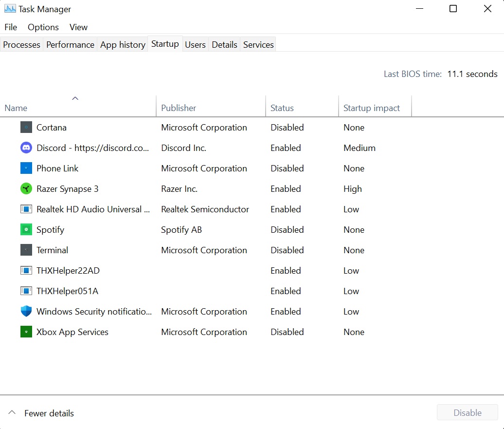This screenshot has height=429, width=504.
Task: Collapse view with Fewer details chevron
Action: (13, 413)
